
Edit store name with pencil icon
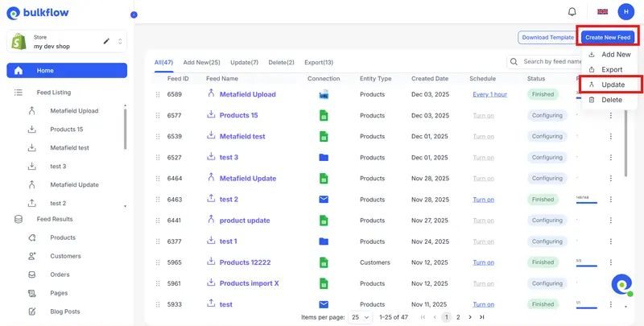[106, 41]
